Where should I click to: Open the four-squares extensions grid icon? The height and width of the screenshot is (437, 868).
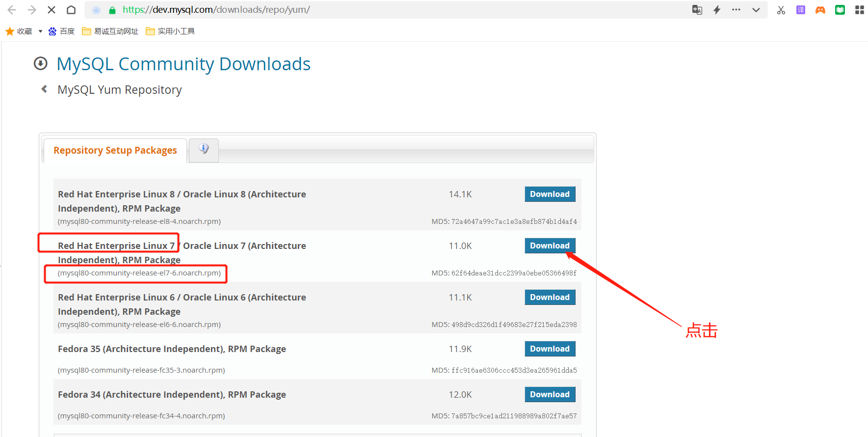pos(860,10)
